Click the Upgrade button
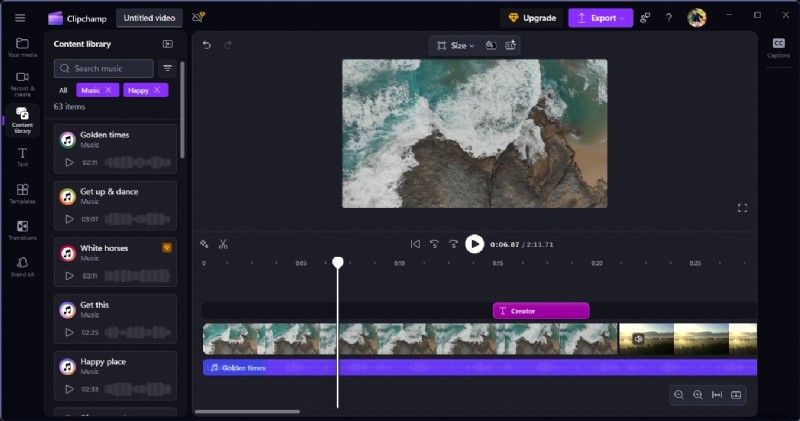800x421 pixels. 531,18
